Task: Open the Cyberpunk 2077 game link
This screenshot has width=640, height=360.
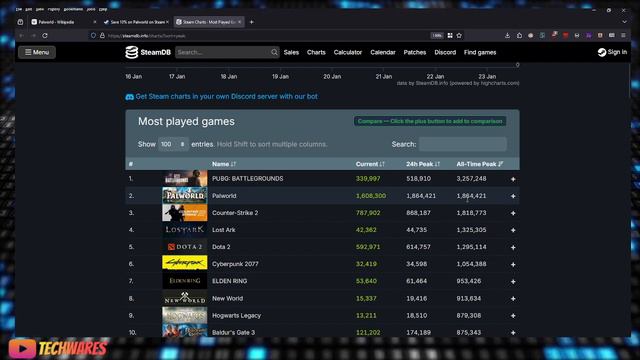Action: (x=235, y=264)
